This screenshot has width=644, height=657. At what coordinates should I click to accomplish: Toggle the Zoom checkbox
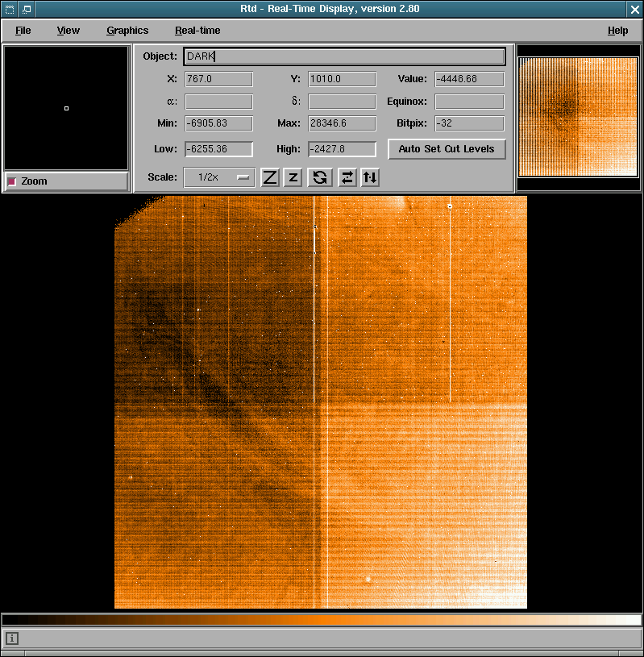[x=12, y=181]
